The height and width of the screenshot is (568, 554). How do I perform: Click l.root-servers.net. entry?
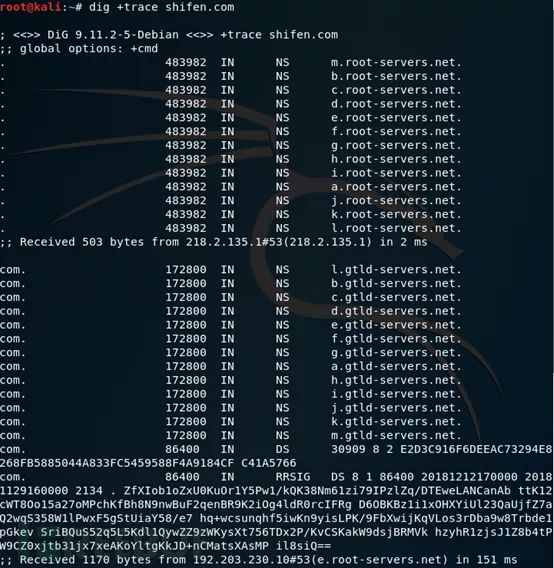tap(396, 228)
